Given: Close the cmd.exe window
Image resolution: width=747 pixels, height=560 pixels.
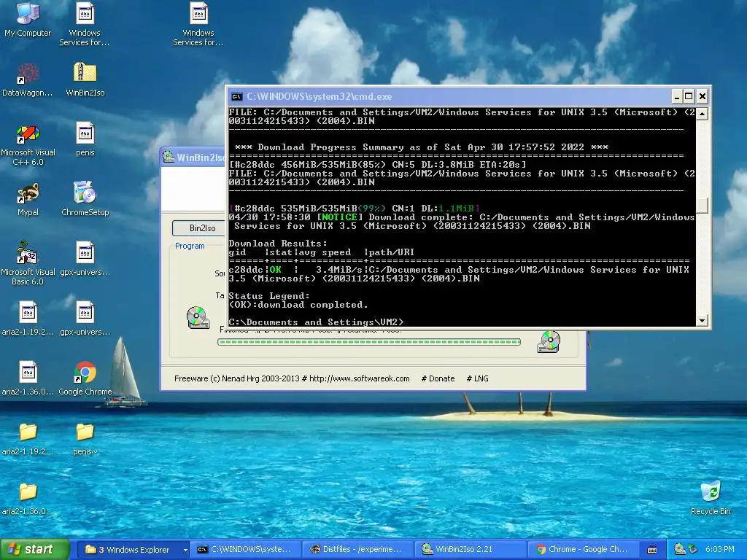Looking at the screenshot, I should [x=702, y=97].
